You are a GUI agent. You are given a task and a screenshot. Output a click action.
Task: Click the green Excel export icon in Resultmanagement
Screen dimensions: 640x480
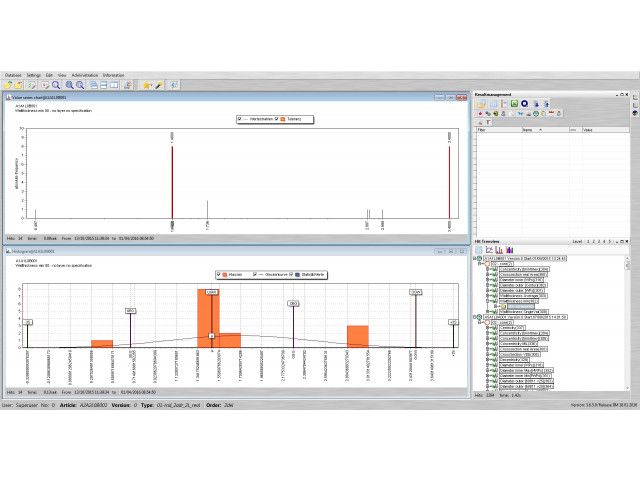(x=513, y=103)
